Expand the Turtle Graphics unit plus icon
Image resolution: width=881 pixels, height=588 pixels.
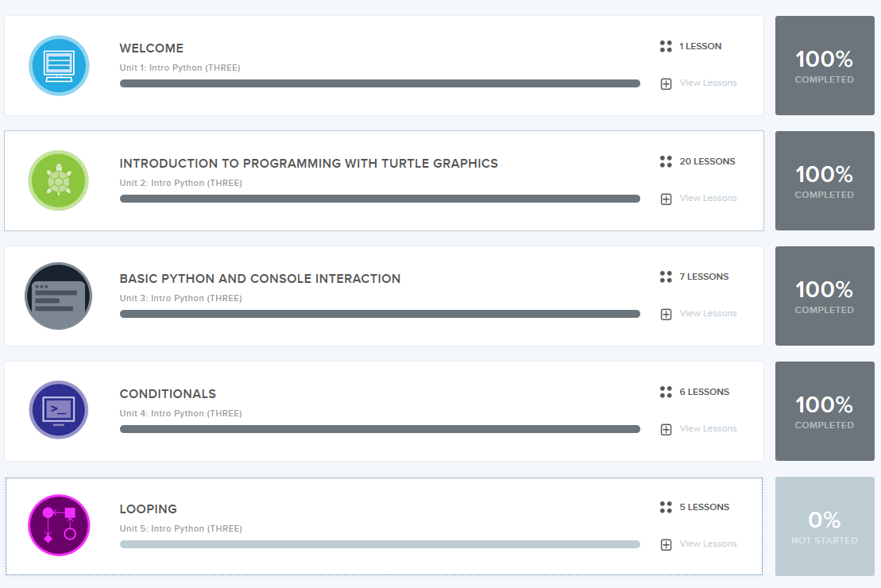[666, 199]
